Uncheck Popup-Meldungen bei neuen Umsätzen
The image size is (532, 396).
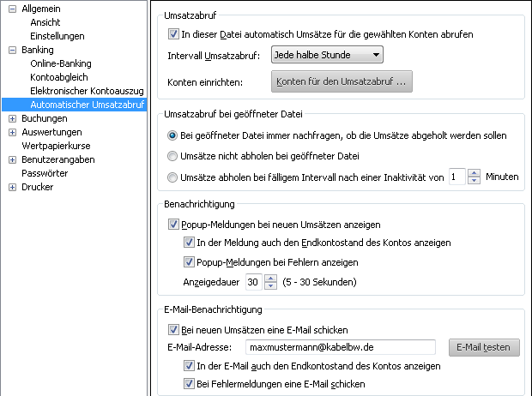(173, 225)
